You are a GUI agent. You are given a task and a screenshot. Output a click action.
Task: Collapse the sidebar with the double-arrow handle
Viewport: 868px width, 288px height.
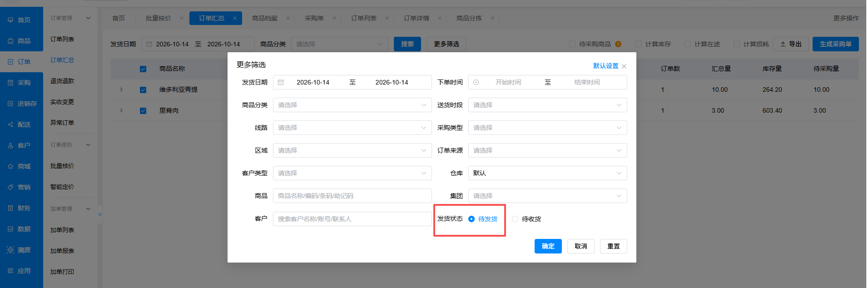100,214
